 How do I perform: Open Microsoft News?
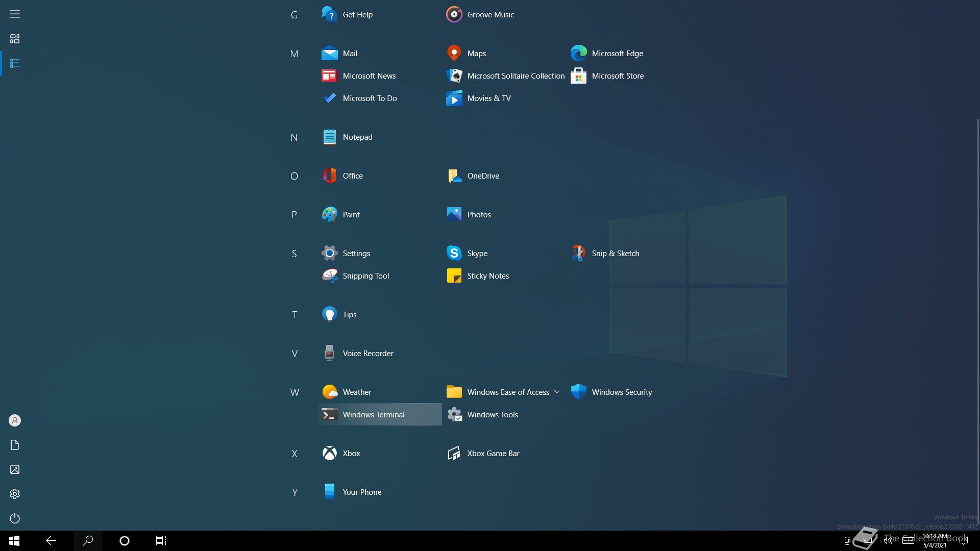(x=379, y=76)
